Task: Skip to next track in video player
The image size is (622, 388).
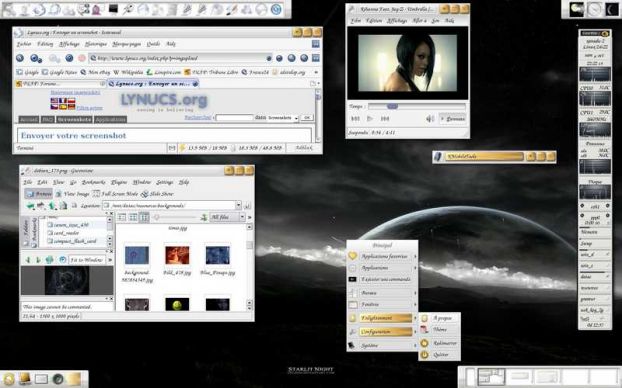Action: [x=385, y=119]
